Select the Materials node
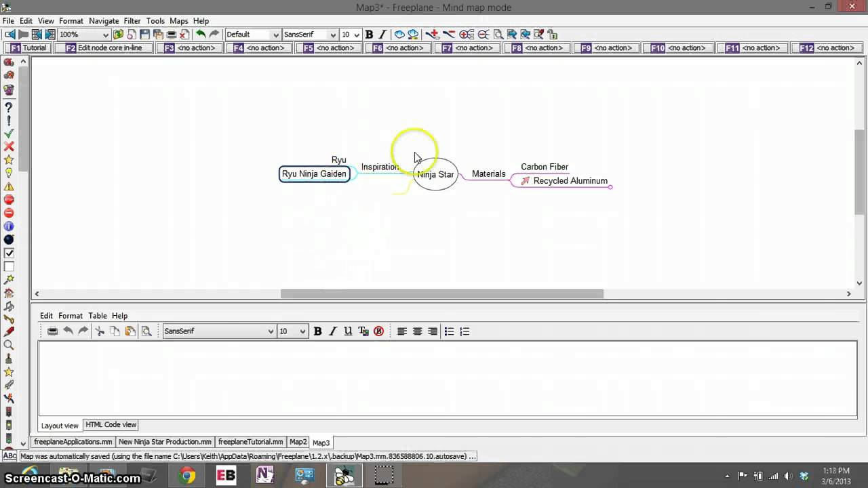Viewport: 868px width, 488px height. point(488,174)
